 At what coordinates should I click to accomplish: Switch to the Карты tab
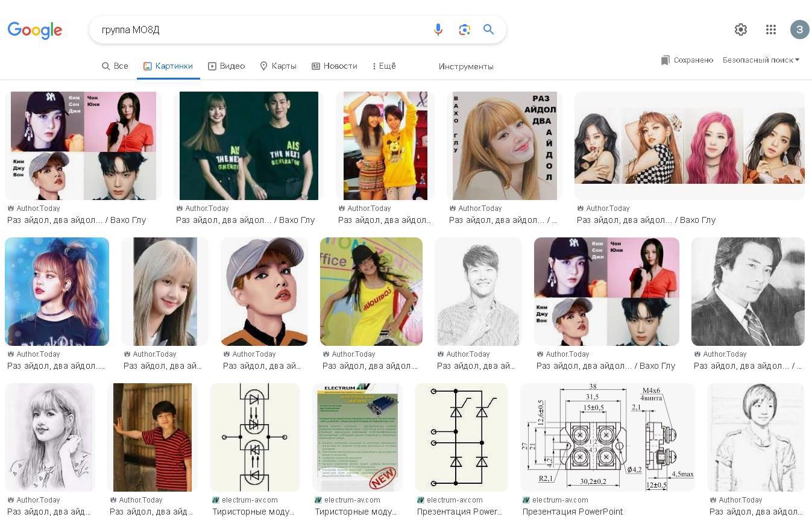pos(278,66)
